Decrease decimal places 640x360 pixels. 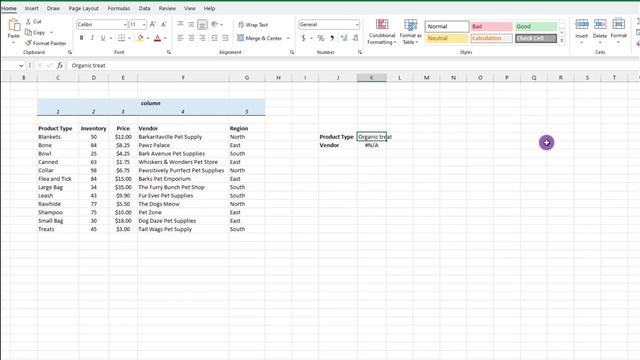[355, 38]
